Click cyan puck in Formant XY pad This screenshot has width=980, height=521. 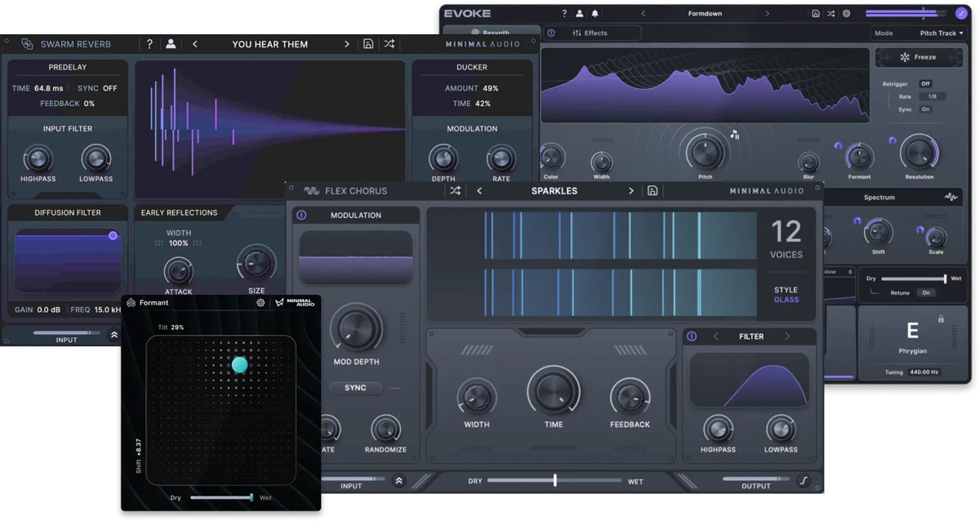tap(239, 364)
